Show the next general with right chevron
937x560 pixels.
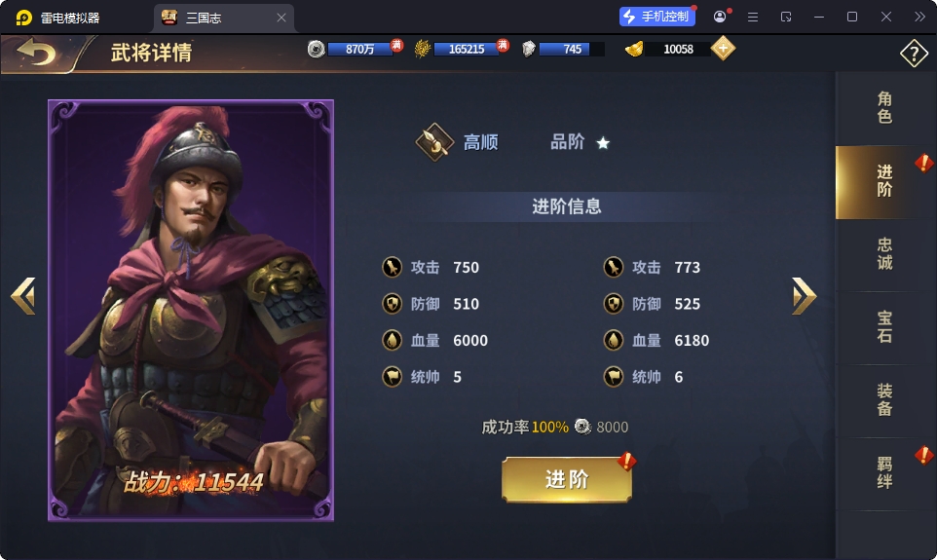[x=804, y=295]
